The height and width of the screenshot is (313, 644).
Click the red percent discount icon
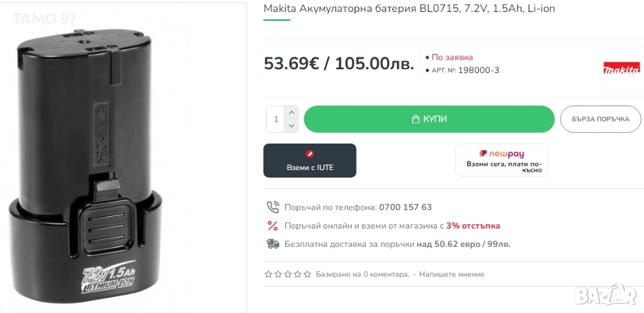[272, 225]
